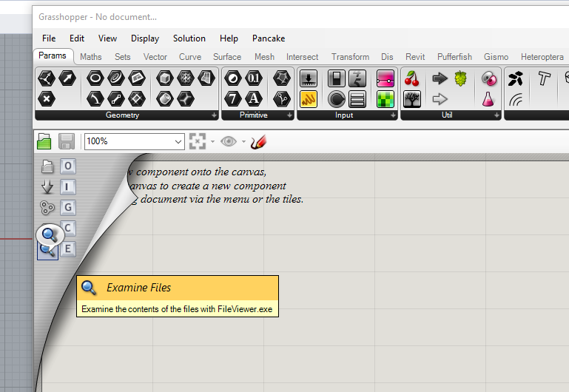Expand the Input panel options
This screenshot has height=392, width=569.
[x=393, y=115]
